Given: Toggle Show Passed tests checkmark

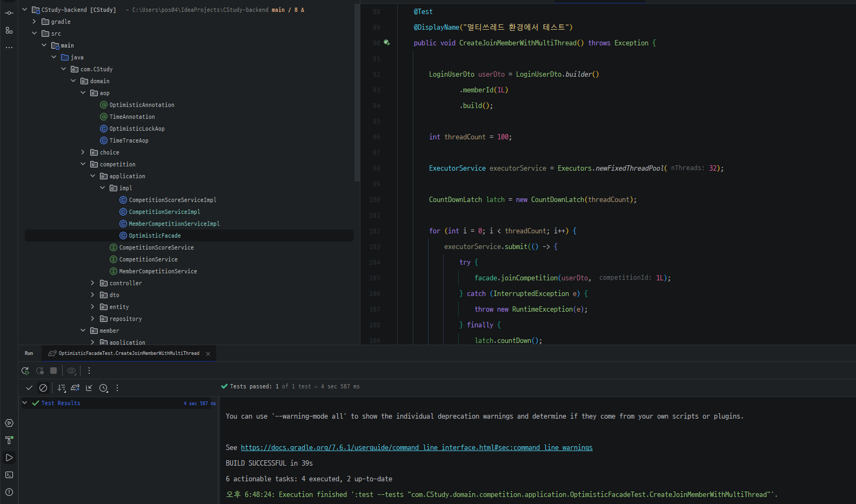Looking at the screenshot, I should 29,388.
